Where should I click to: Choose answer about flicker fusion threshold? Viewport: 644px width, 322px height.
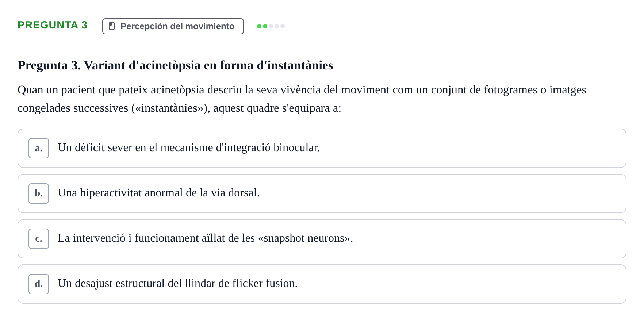pos(322,284)
